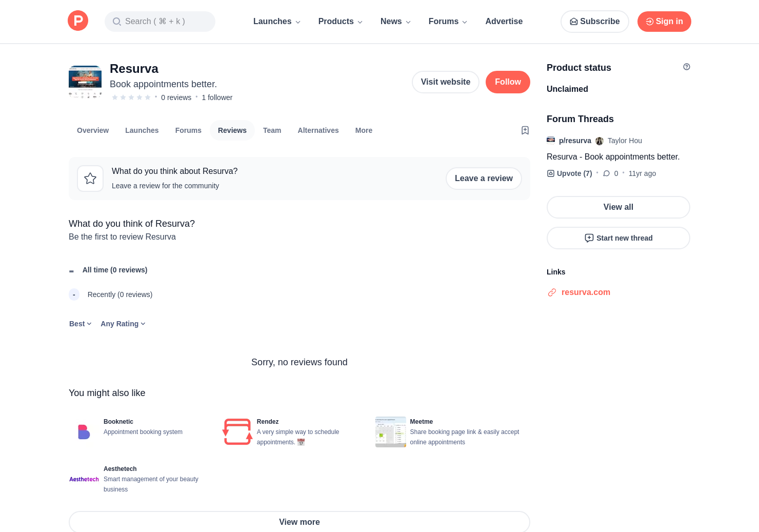The width and height of the screenshot is (759, 532).
Task: Expand the Launches menu
Action: 277,22
